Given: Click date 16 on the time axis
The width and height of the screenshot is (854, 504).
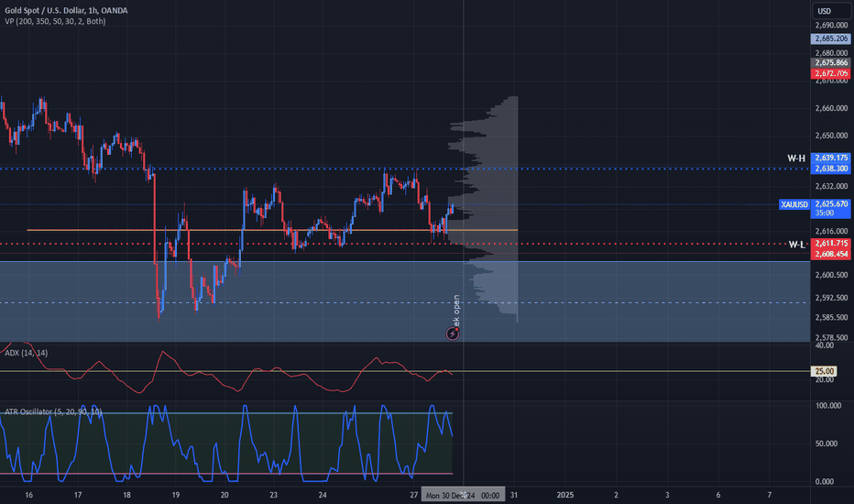Looking at the screenshot, I should tap(29, 495).
